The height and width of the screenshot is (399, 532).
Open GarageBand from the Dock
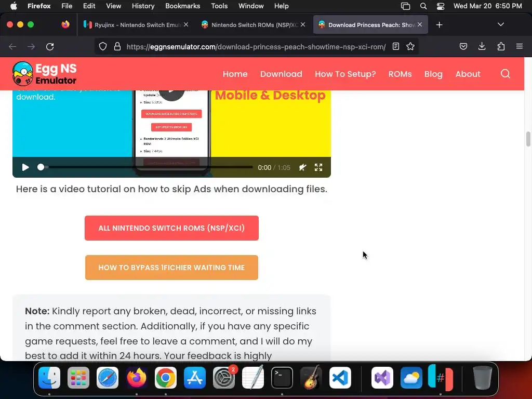click(311, 377)
